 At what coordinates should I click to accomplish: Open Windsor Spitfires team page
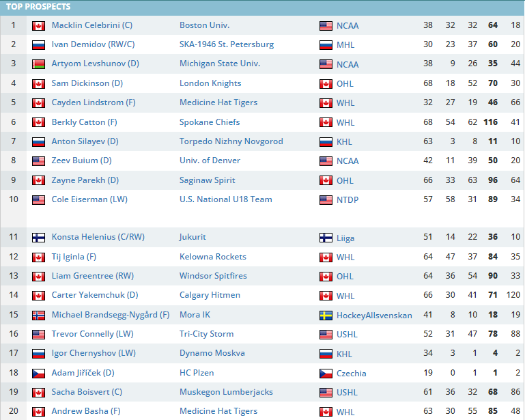[213, 276]
